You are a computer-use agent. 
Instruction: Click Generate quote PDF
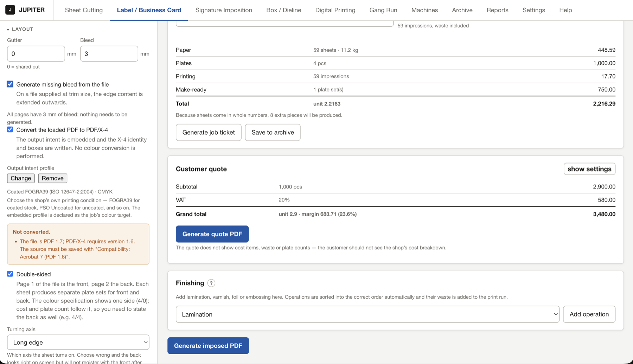pyautogui.click(x=212, y=234)
